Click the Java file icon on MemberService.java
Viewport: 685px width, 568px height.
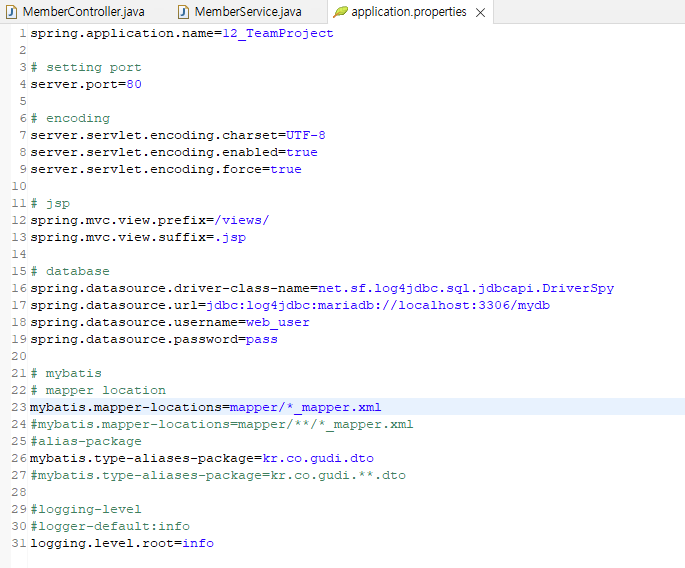click(183, 12)
